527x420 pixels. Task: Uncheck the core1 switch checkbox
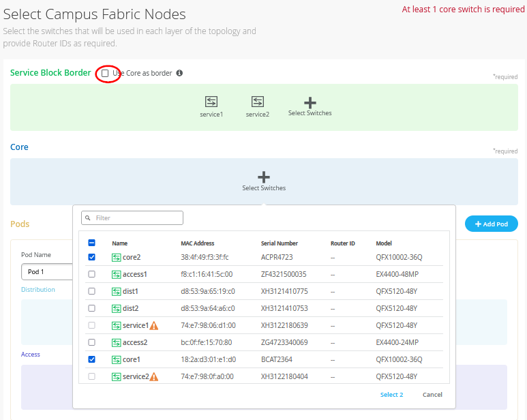[x=92, y=359]
